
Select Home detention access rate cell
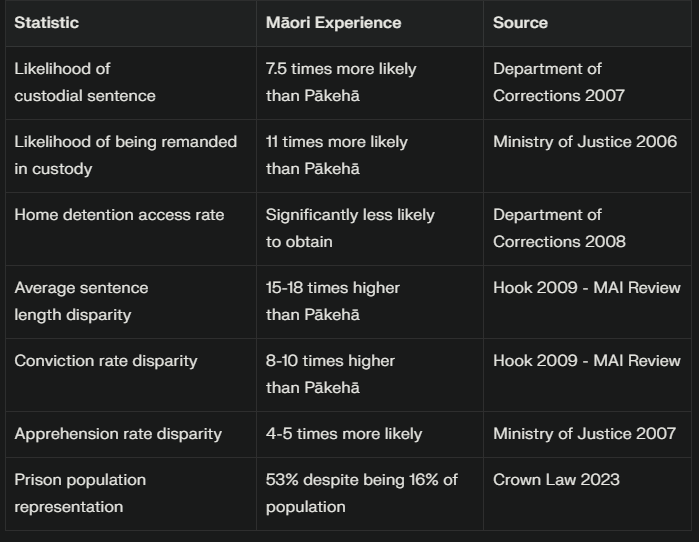point(119,215)
